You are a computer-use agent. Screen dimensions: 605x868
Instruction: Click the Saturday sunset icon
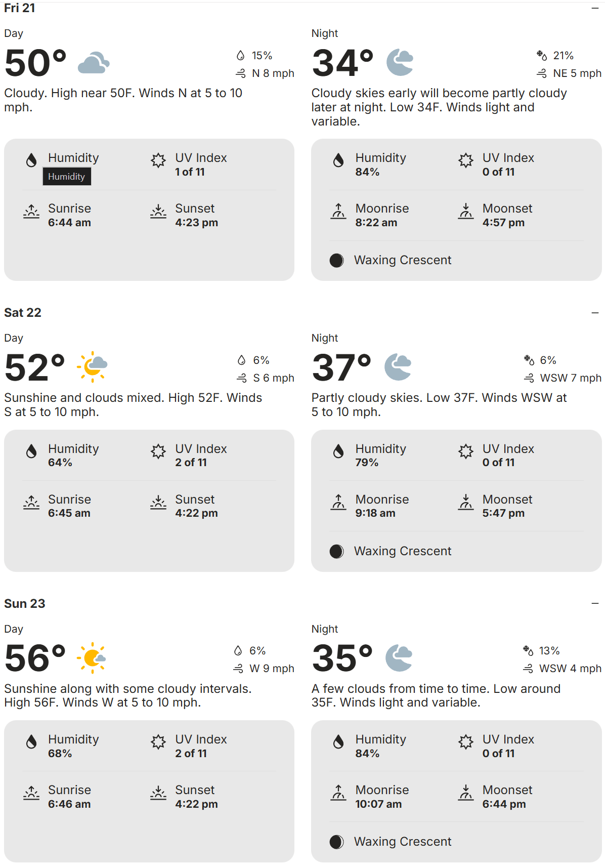tap(158, 502)
